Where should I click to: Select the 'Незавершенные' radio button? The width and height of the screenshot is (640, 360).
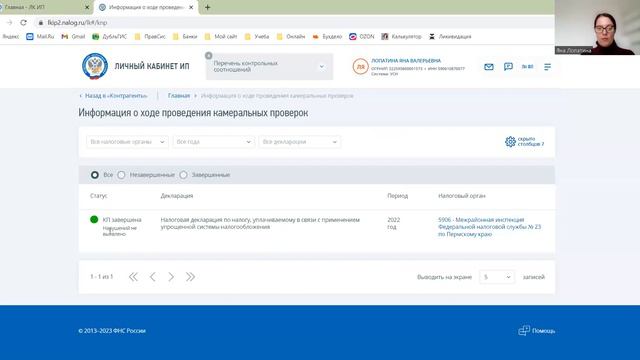(x=121, y=175)
